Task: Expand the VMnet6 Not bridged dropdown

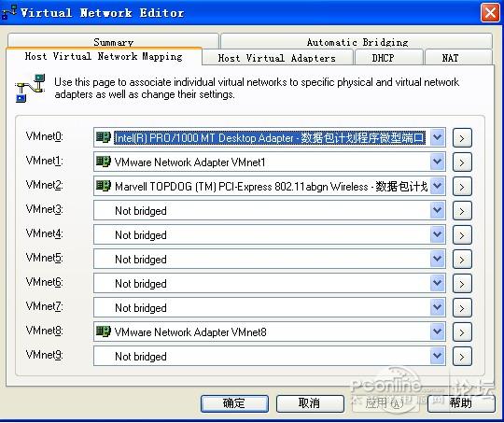Action: (x=437, y=283)
